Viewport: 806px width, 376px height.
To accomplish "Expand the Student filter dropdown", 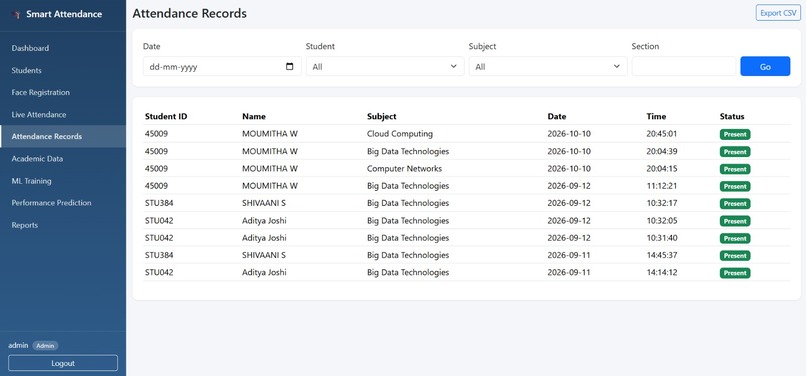I will coord(385,66).
